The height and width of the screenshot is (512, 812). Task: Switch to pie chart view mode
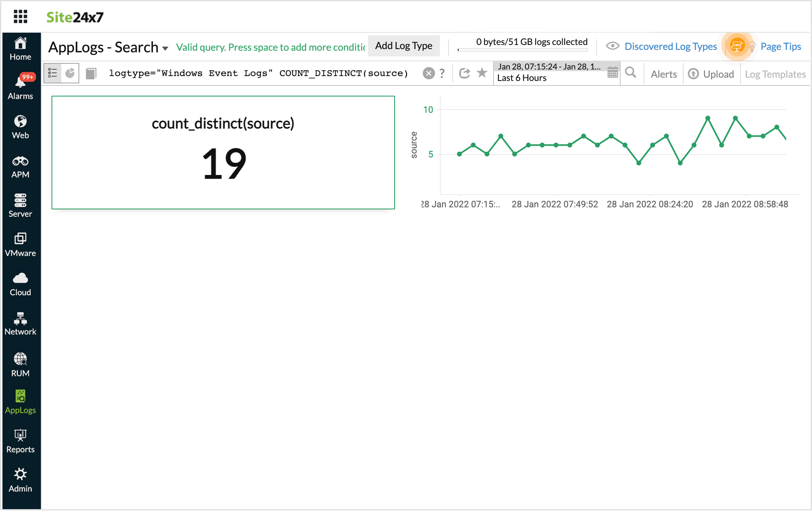pos(70,73)
